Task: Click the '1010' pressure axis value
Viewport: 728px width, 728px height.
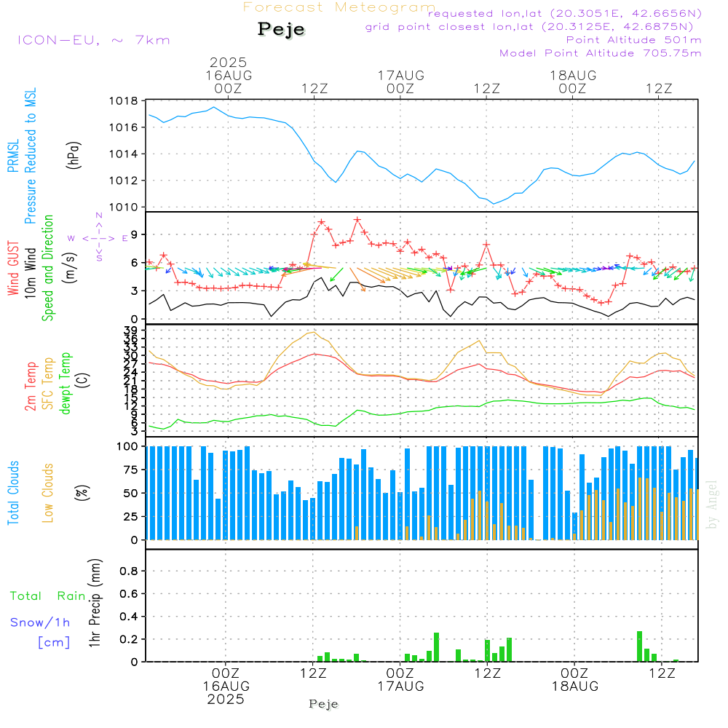Action: [124, 207]
